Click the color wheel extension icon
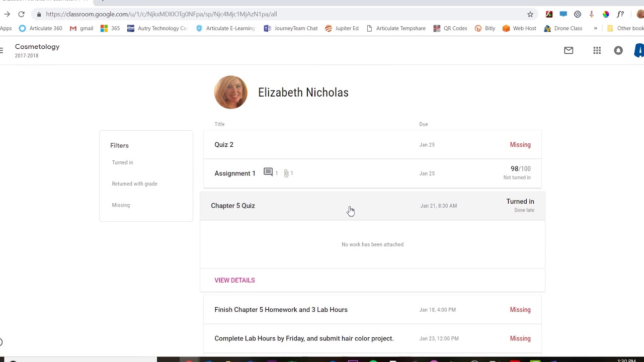This screenshot has height=362, width=644. click(x=606, y=14)
